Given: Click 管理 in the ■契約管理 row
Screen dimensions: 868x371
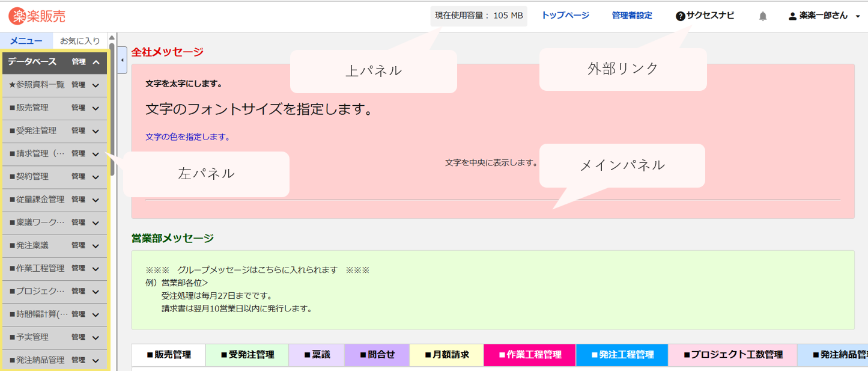Looking at the screenshot, I should coord(79,176).
